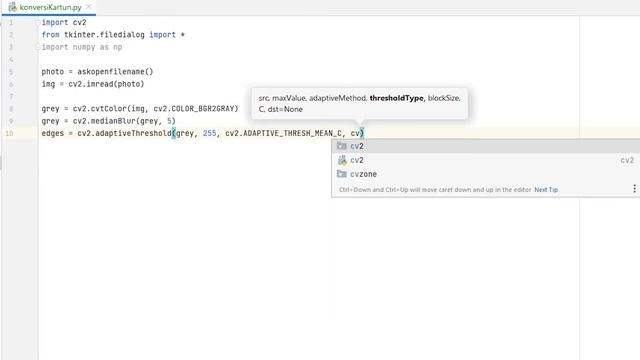Image resolution: width=640 pixels, height=360 pixels.
Task: Place caret in 'import numpy as np' line
Action: click(82, 47)
